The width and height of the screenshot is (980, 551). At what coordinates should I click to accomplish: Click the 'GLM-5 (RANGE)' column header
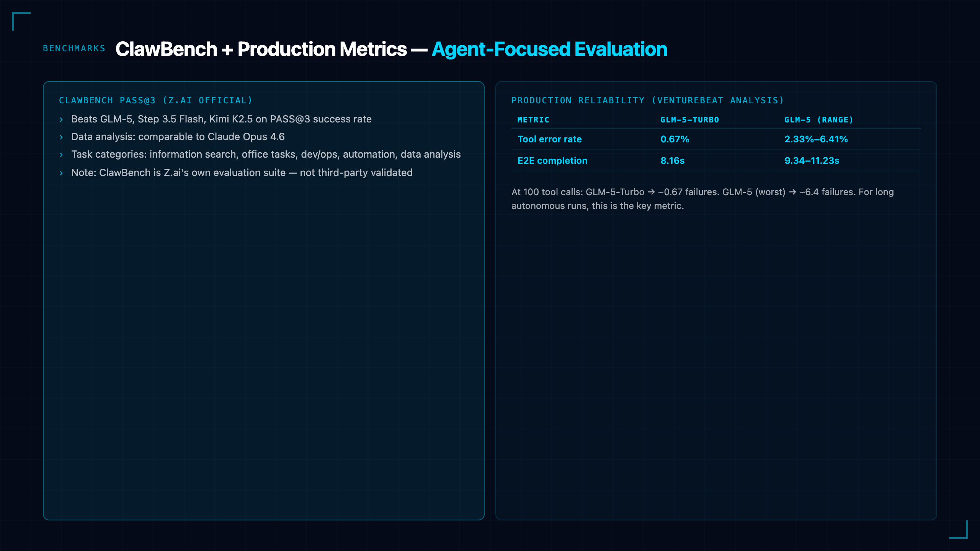819,120
